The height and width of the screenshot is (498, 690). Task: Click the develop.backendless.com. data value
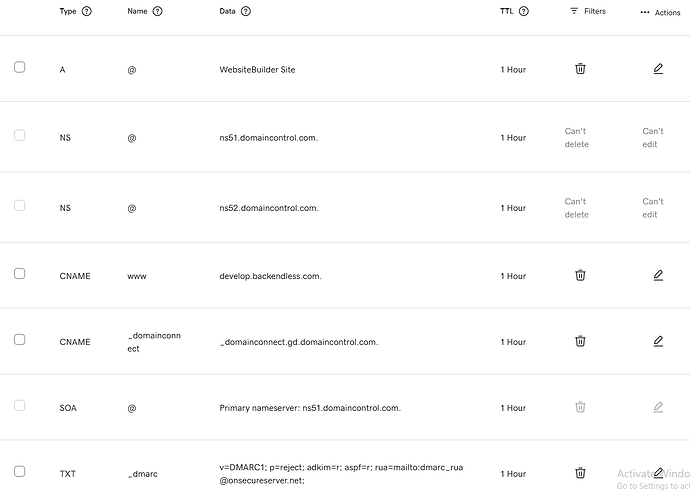(x=270, y=276)
